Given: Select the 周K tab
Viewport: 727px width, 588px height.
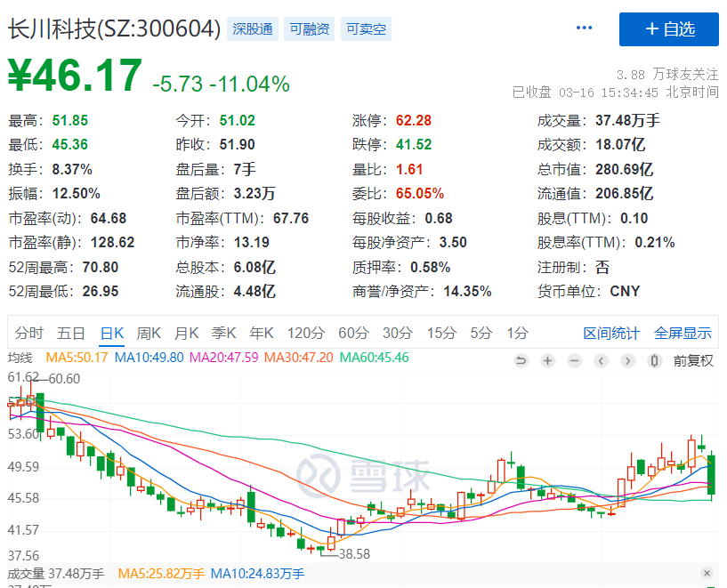Looking at the screenshot, I should [149, 333].
